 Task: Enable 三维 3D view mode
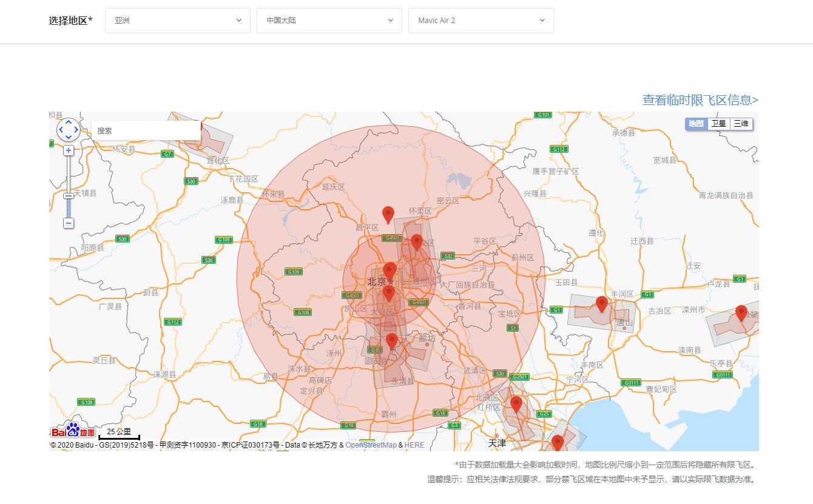pyautogui.click(x=740, y=124)
